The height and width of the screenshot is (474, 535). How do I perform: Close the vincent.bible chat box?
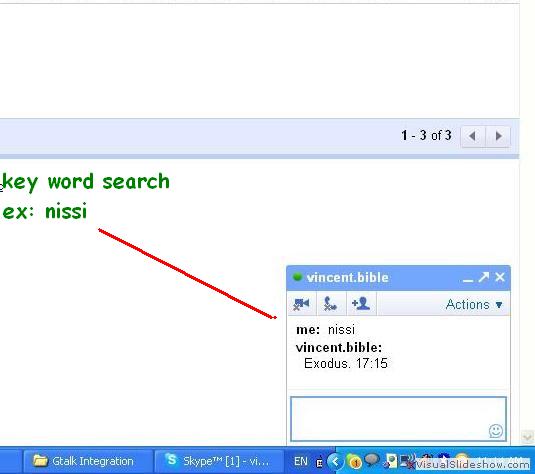(500, 277)
